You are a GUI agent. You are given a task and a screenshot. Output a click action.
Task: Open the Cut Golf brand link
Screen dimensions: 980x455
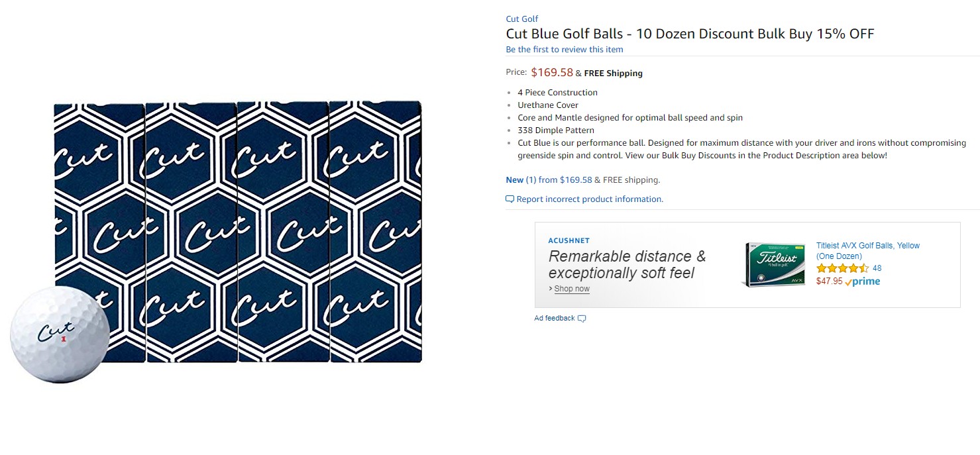521,19
